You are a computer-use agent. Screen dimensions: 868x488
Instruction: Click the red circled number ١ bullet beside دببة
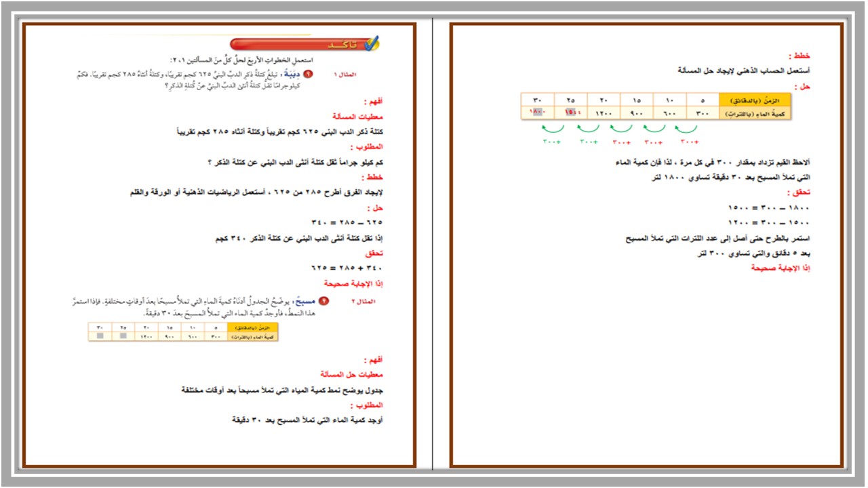click(x=307, y=73)
